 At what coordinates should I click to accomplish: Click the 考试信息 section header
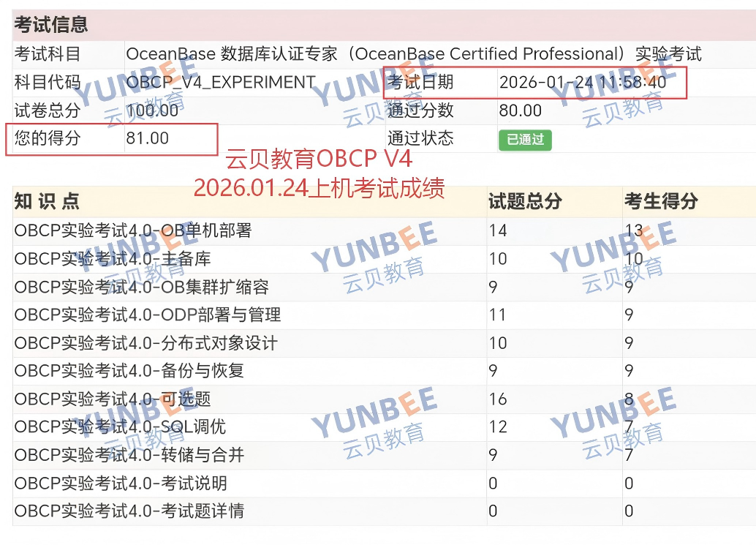[51, 25]
